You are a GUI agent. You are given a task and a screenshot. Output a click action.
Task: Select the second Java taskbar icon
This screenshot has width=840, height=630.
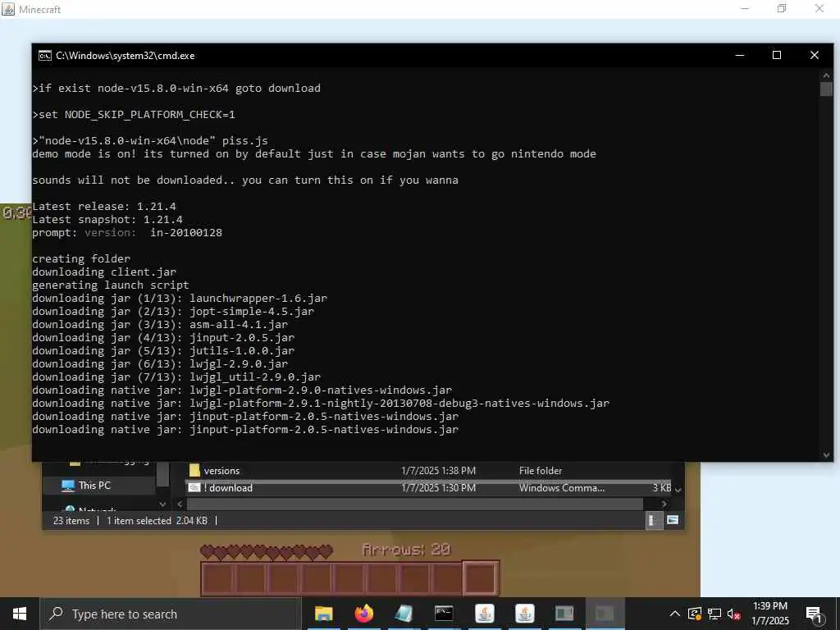(524, 614)
